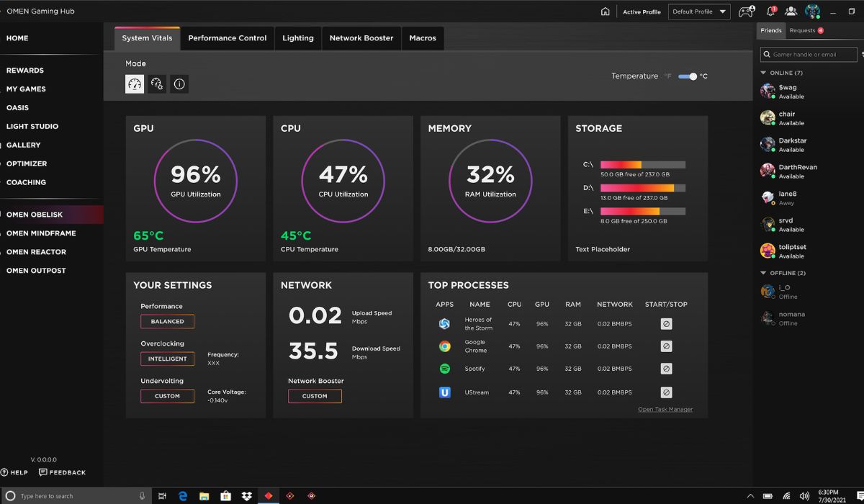Screen dimensions: 864x504
Task: Collapse the ONLINE (7) friends group
Action: 764,73
